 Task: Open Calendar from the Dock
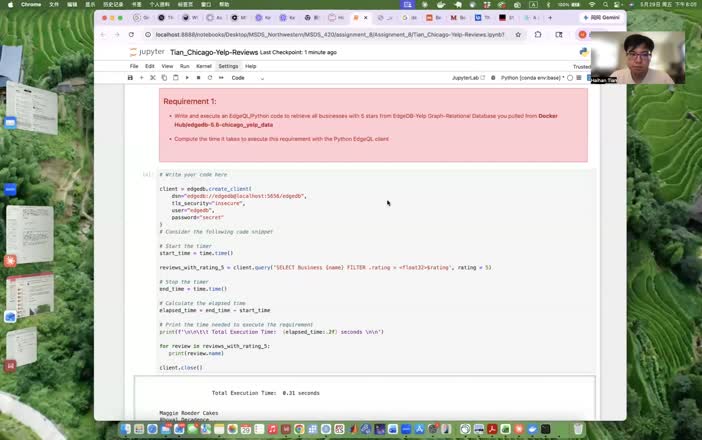click(245, 429)
